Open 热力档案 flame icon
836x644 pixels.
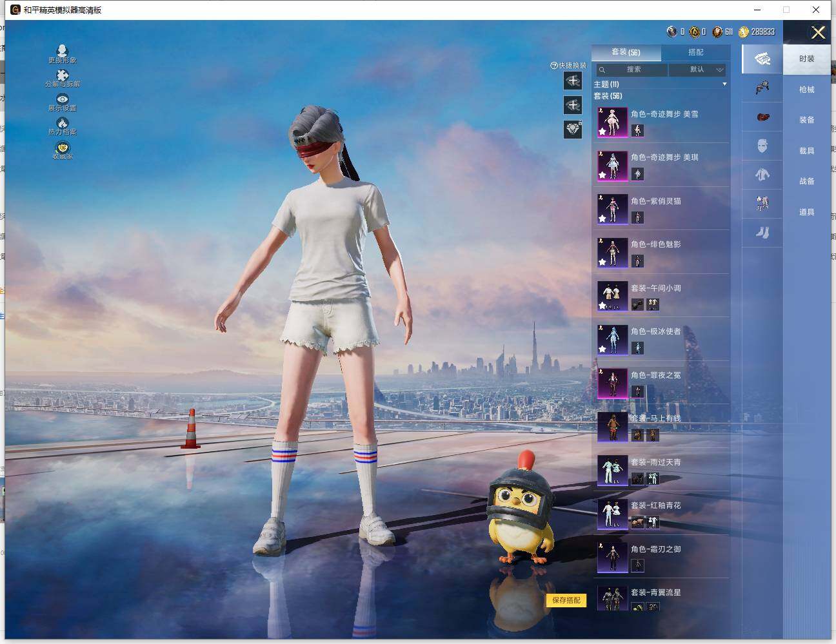click(x=62, y=123)
